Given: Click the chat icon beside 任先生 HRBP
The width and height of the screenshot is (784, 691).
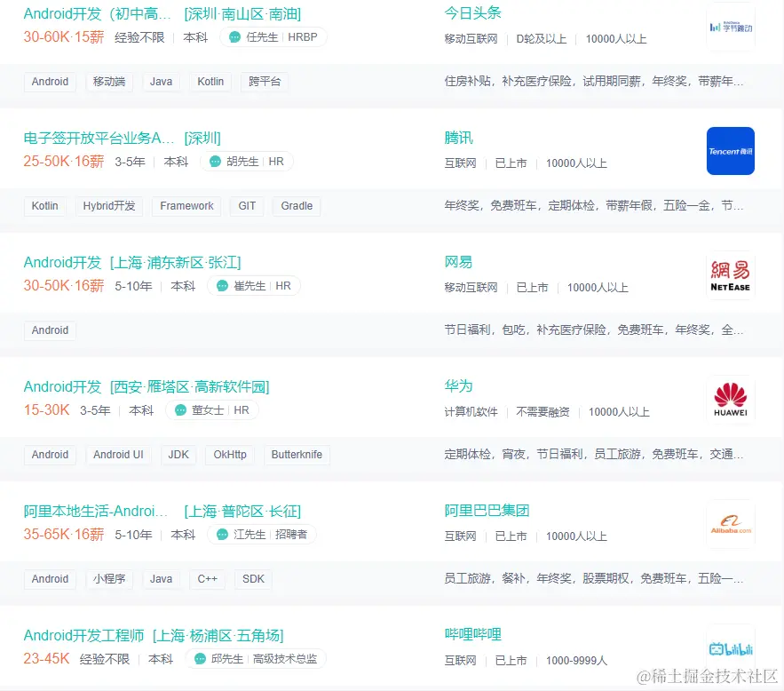Looking at the screenshot, I should pyautogui.click(x=234, y=37).
